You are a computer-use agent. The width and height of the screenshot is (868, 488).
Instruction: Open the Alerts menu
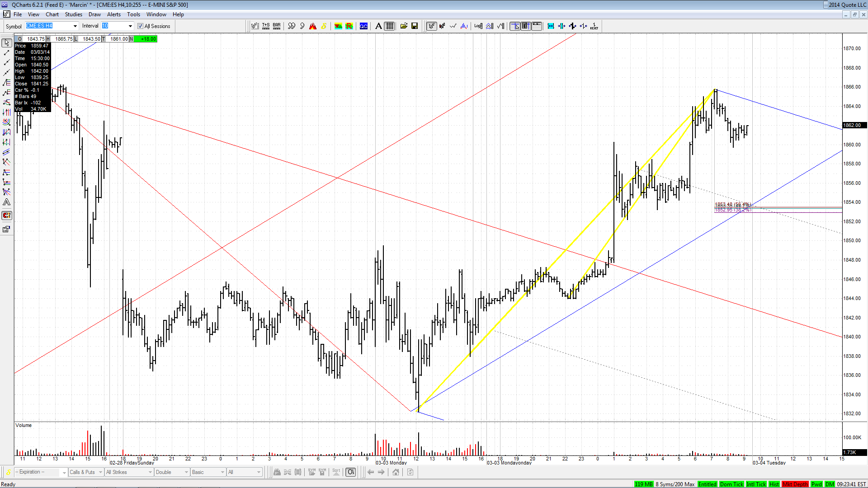point(114,14)
